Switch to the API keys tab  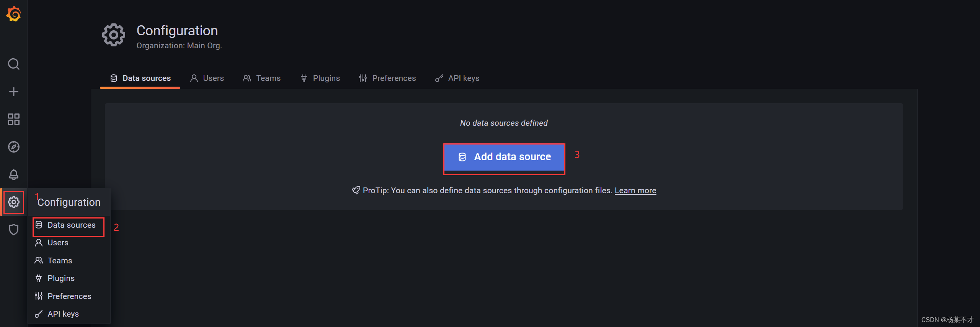click(x=457, y=78)
